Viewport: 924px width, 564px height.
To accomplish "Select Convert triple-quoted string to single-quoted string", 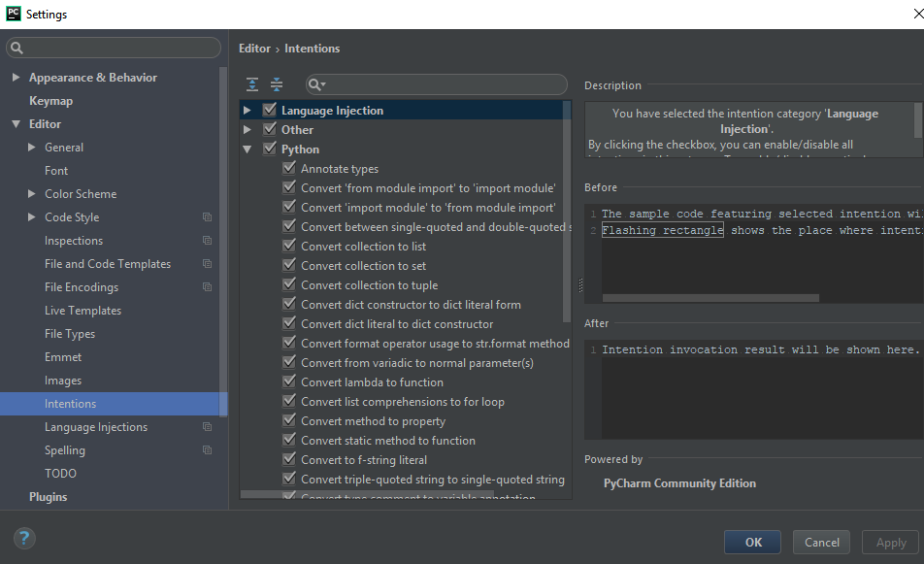I will tap(433, 480).
